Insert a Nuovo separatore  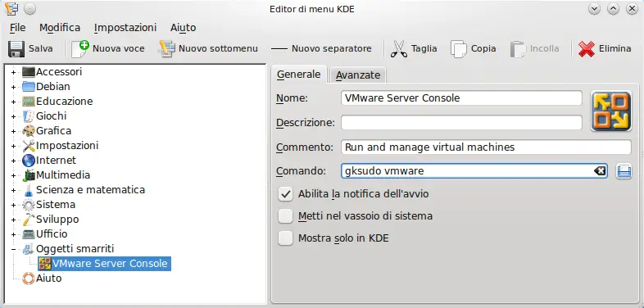click(x=321, y=49)
